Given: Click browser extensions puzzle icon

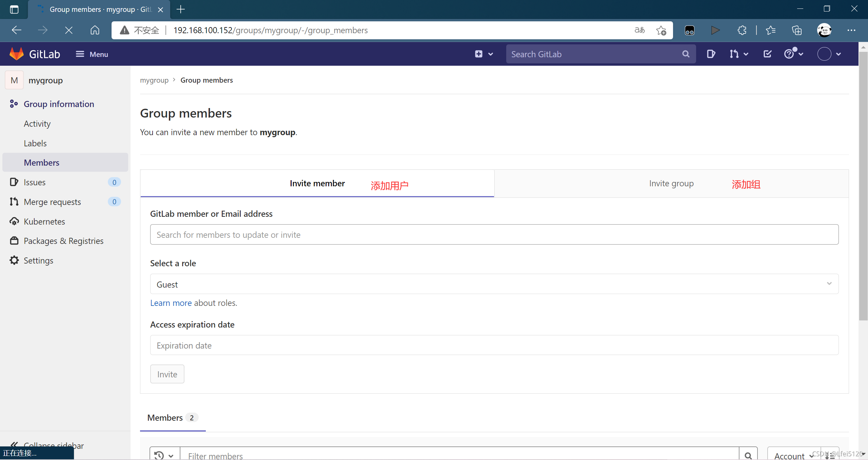Looking at the screenshot, I should point(742,30).
